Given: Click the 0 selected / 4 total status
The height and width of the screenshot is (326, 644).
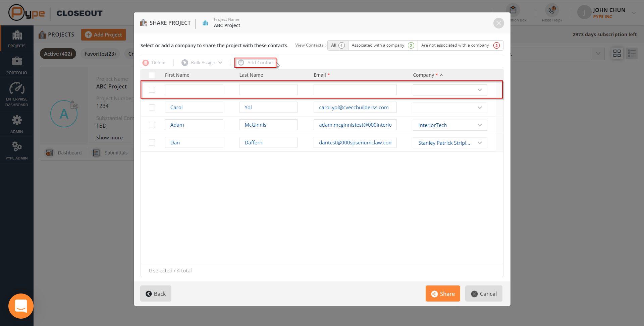Looking at the screenshot, I should [170, 270].
